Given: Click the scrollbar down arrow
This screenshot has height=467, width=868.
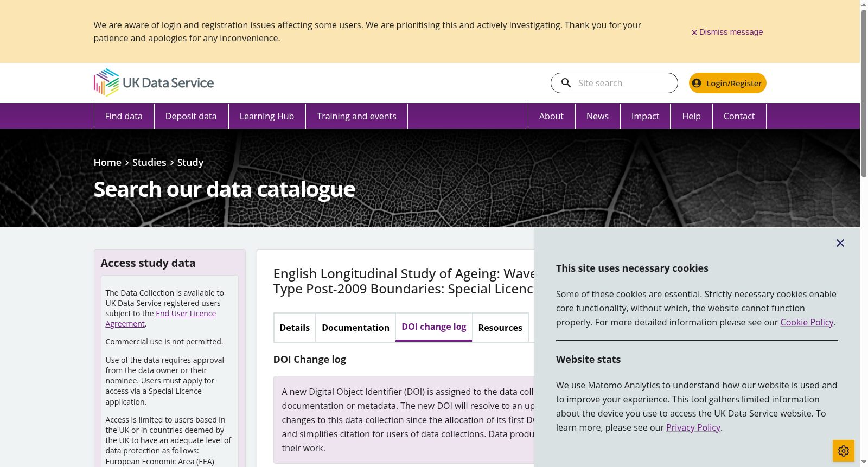Looking at the screenshot, I should (x=864, y=463).
